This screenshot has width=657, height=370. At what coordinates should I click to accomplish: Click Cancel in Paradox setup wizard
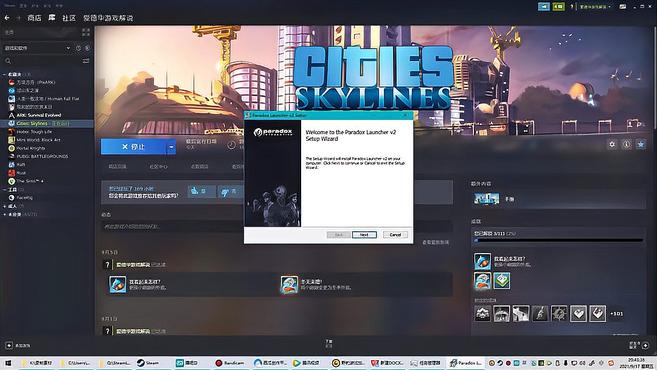click(x=395, y=235)
